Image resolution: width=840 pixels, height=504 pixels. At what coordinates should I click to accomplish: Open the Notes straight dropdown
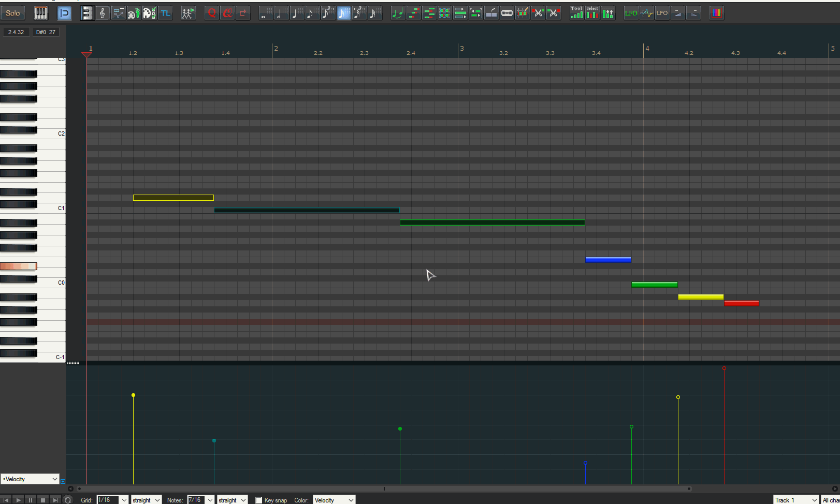tap(232, 500)
